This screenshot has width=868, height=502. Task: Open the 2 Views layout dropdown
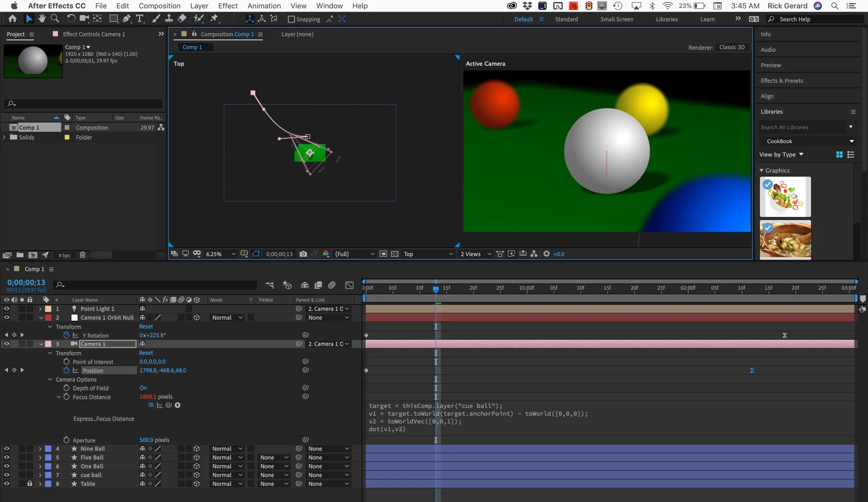coord(476,254)
